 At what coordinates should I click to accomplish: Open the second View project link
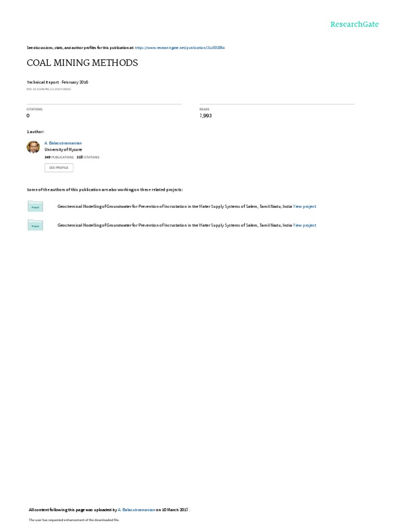[x=304, y=225]
